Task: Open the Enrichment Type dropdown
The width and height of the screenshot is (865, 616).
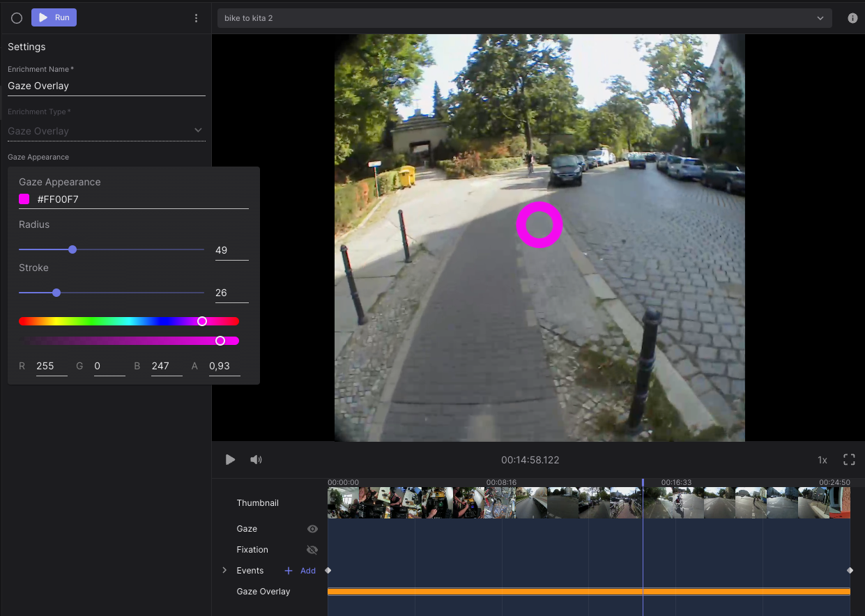Action: (106, 130)
